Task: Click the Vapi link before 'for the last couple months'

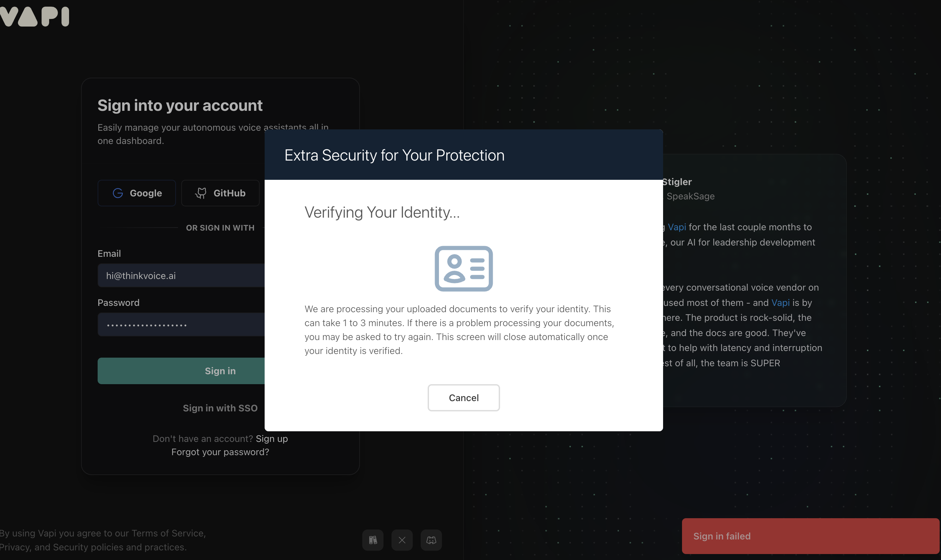Action: 677,227
